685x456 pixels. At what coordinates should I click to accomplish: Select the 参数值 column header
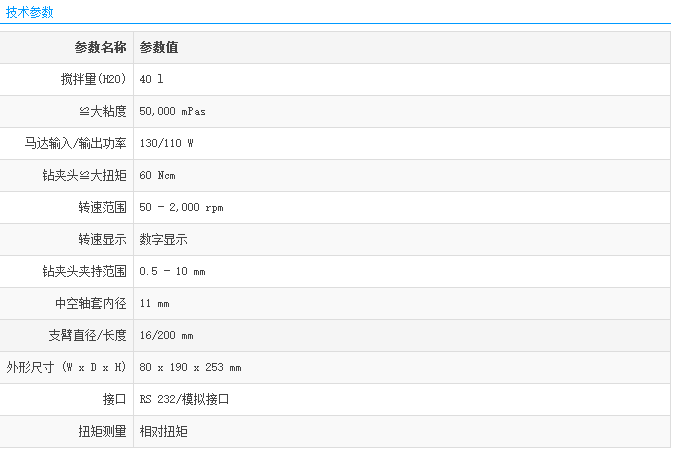(x=159, y=47)
